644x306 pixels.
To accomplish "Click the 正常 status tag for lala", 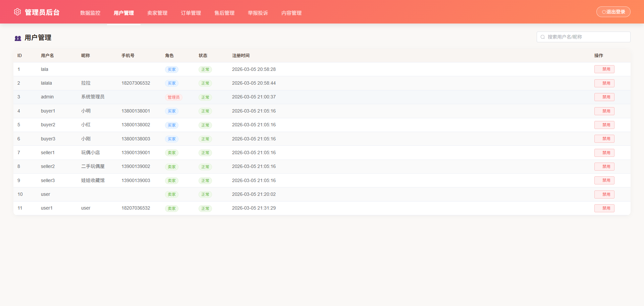I will pos(205,70).
